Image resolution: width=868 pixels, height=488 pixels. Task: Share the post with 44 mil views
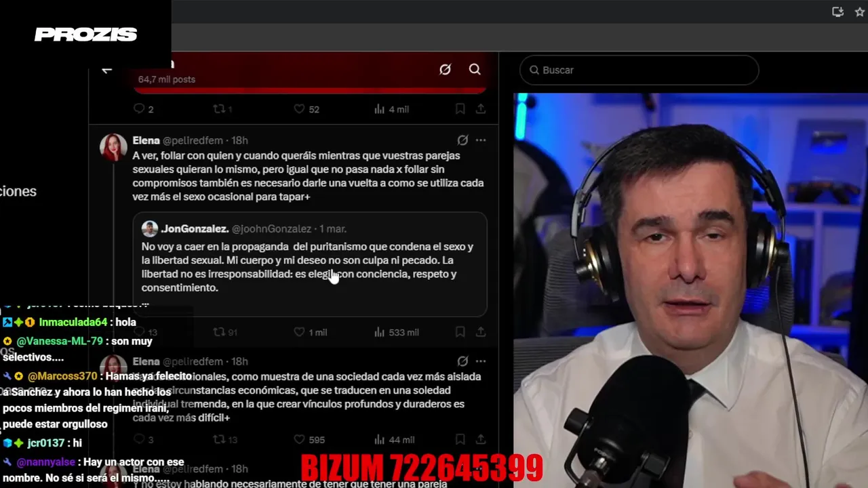(480, 439)
